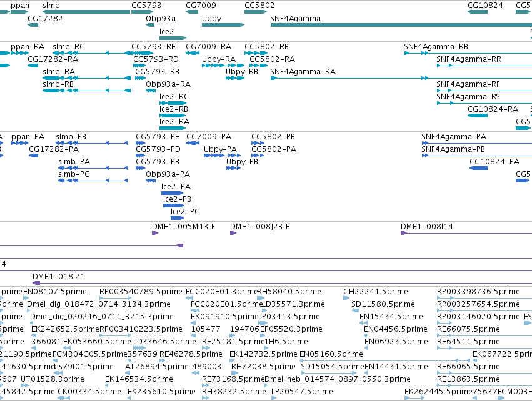Click the SNF4Agamma gene label
The image size is (532, 401).
coord(295,18)
